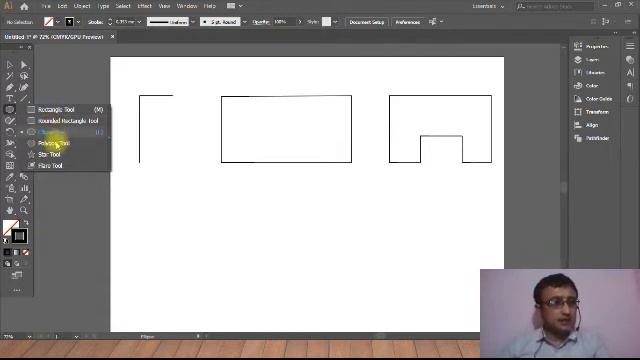Click the Document Setup button
The height and width of the screenshot is (360, 640).
click(x=367, y=22)
